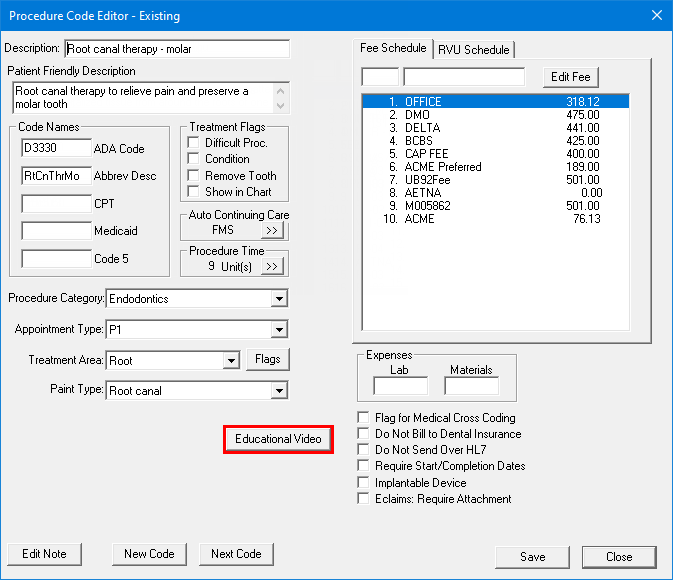The image size is (673, 580).
Task: Check Do Not Bill to Dental Insurance
Action: pyautogui.click(x=364, y=434)
